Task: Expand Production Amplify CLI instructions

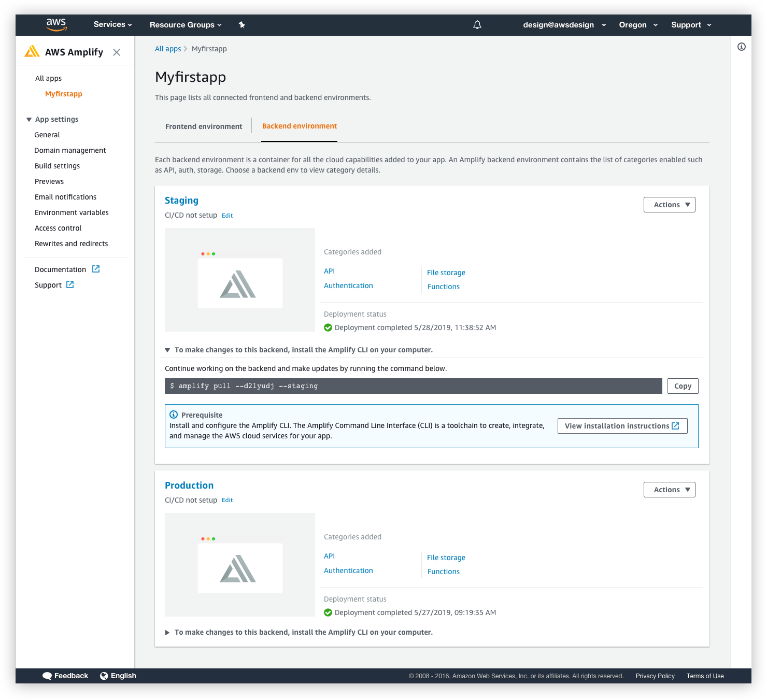Action: pos(167,632)
